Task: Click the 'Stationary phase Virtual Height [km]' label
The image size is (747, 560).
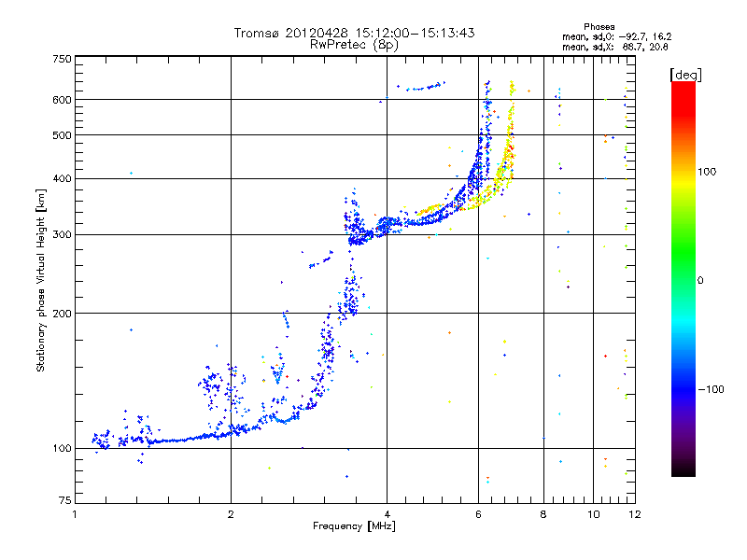Action: (41, 281)
